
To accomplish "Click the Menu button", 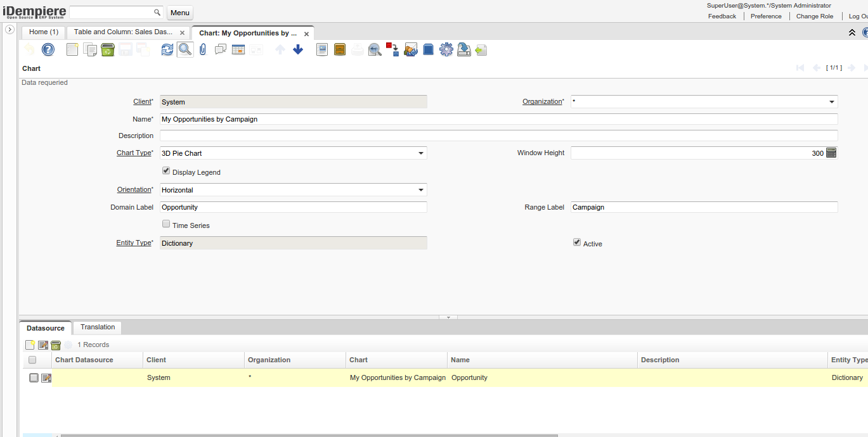I will [180, 13].
